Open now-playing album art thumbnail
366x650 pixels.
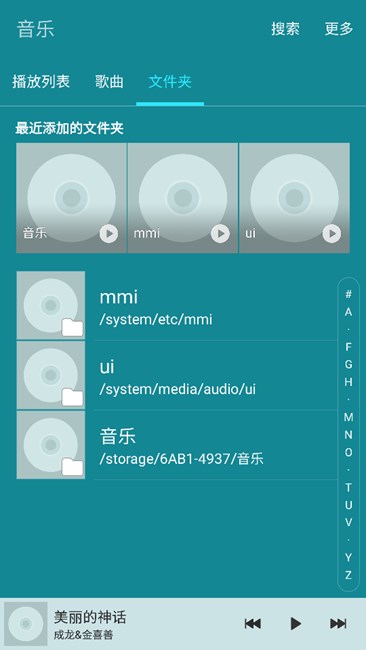point(26,623)
